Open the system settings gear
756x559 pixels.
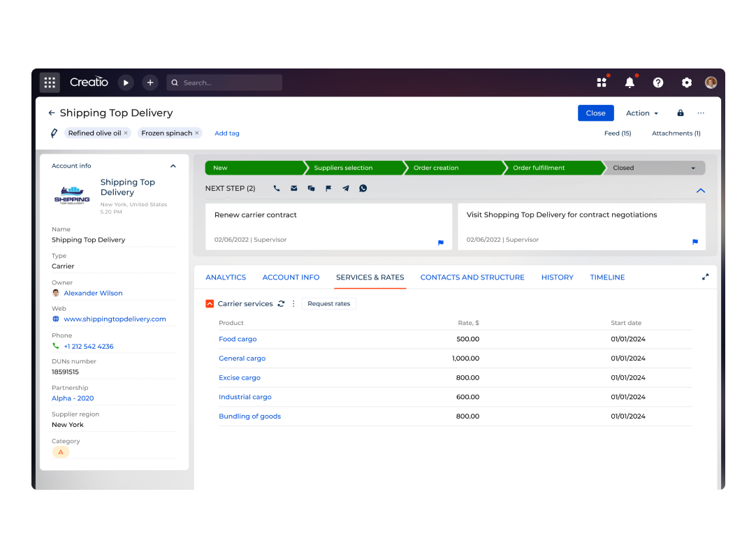[686, 82]
